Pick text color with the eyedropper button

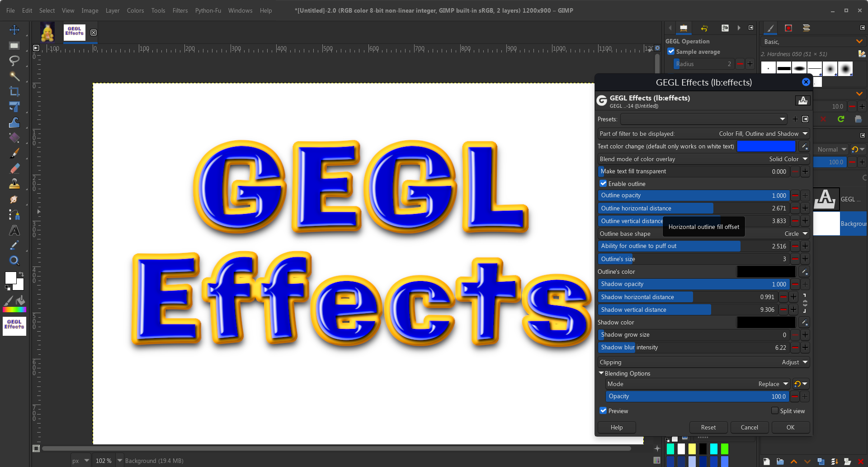pyautogui.click(x=804, y=146)
